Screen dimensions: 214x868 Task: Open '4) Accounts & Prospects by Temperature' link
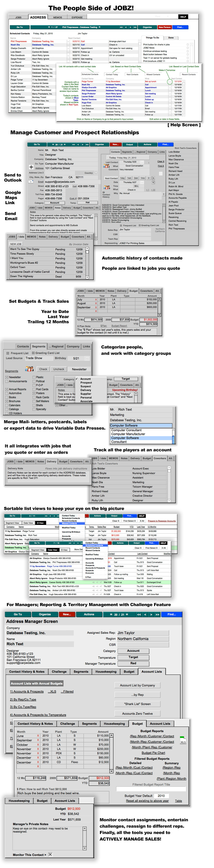click(38, 715)
